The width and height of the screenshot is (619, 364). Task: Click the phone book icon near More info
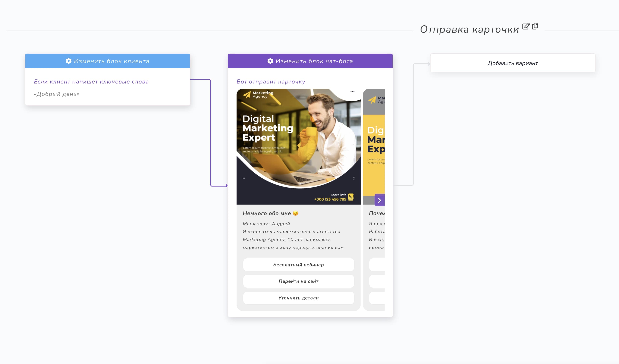coord(351,197)
